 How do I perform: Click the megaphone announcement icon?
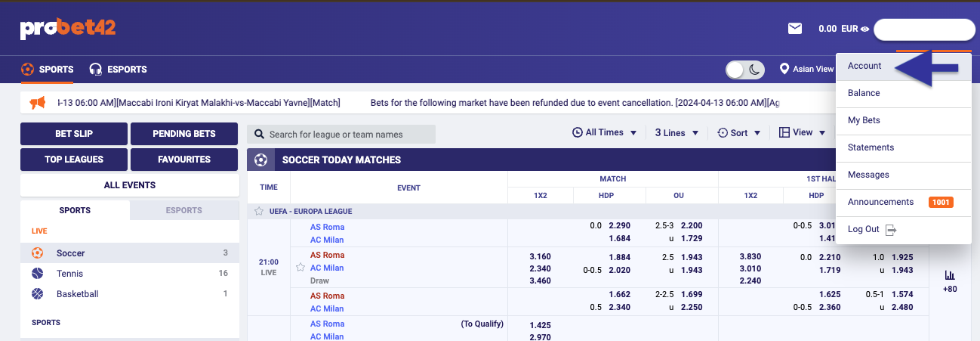pos(38,103)
